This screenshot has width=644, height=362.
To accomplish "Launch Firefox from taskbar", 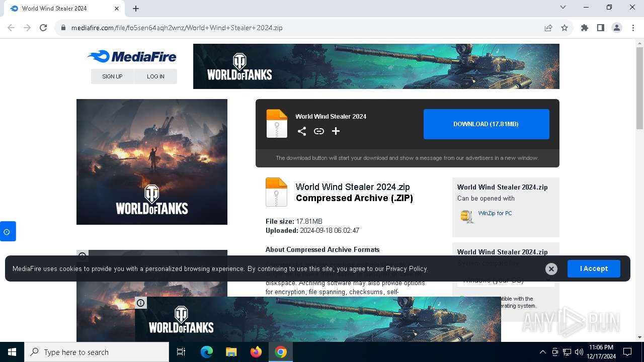I will pos(256,352).
